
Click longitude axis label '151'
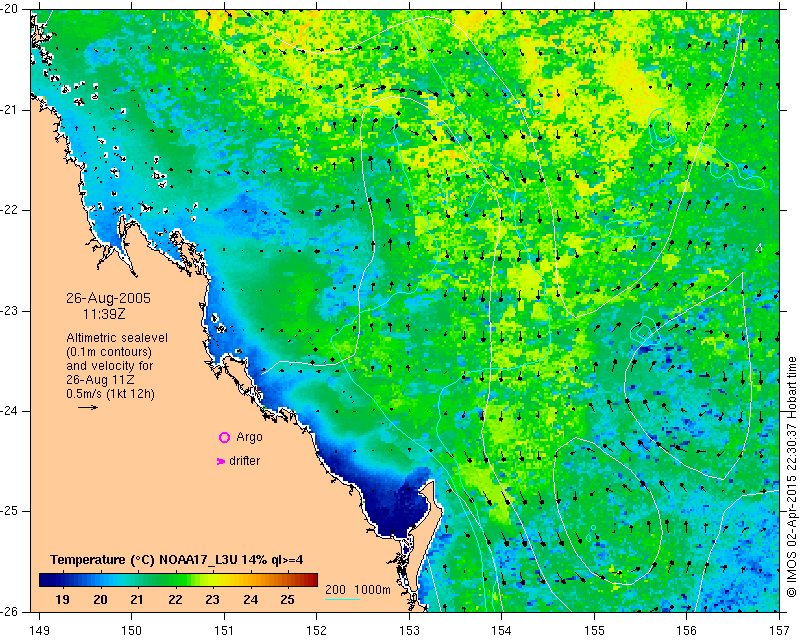224,631
